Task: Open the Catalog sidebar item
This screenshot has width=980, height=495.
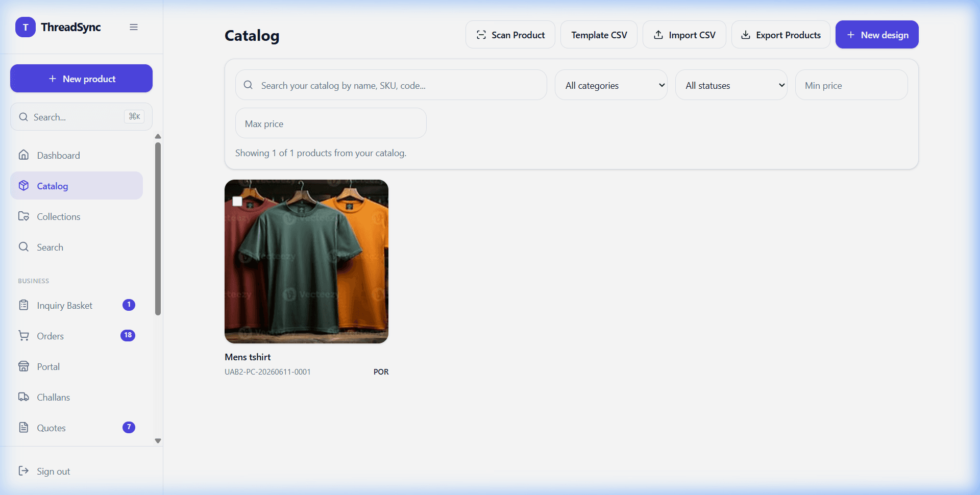Action: tap(77, 186)
